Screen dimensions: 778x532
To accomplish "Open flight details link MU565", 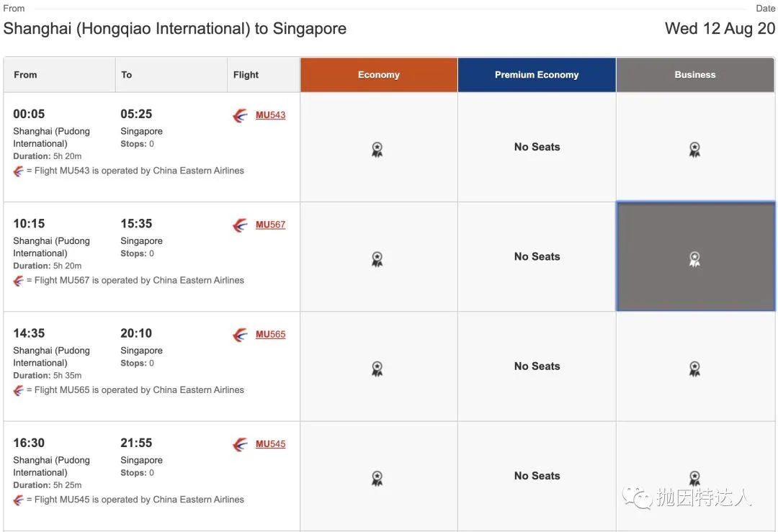I will pos(272,333).
